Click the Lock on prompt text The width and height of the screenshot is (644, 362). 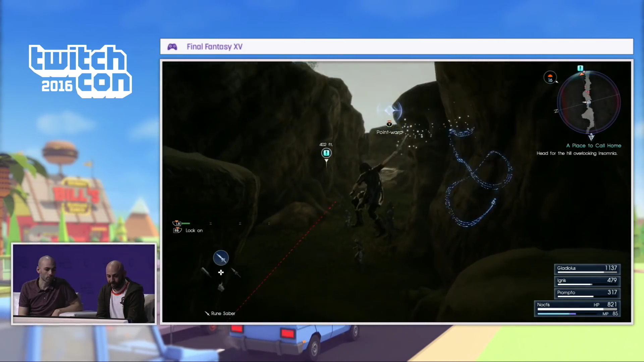point(194,230)
